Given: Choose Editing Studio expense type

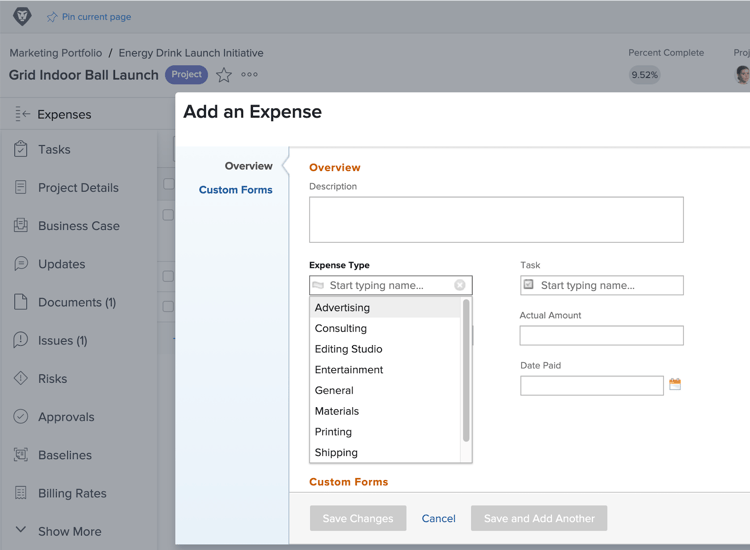Looking at the screenshot, I should [385, 349].
